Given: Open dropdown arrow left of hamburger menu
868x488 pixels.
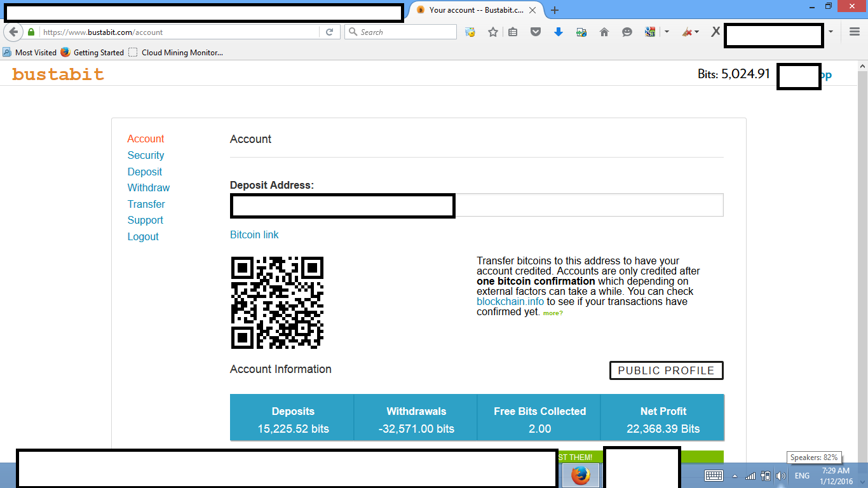Looking at the screenshot, I should point(831,32).
